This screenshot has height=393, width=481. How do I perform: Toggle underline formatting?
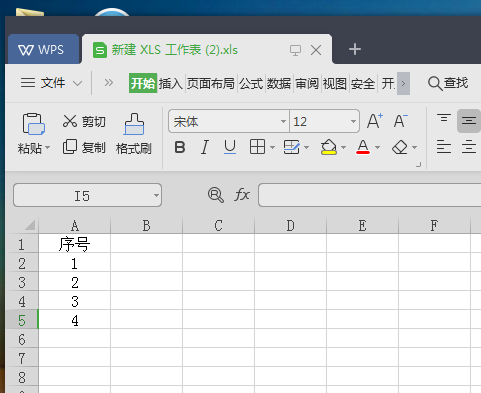(230, 147)
